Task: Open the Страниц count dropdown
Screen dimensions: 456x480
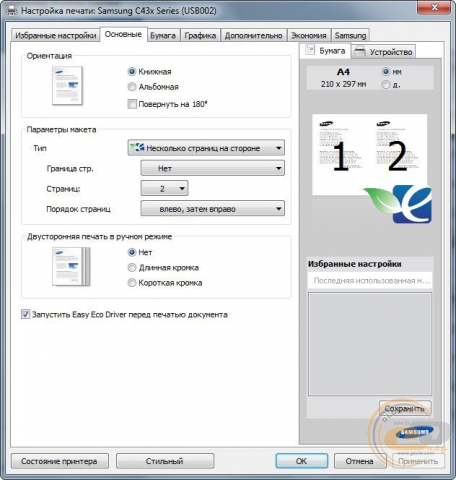Action: pyautogui.click(x=164, y=188)
